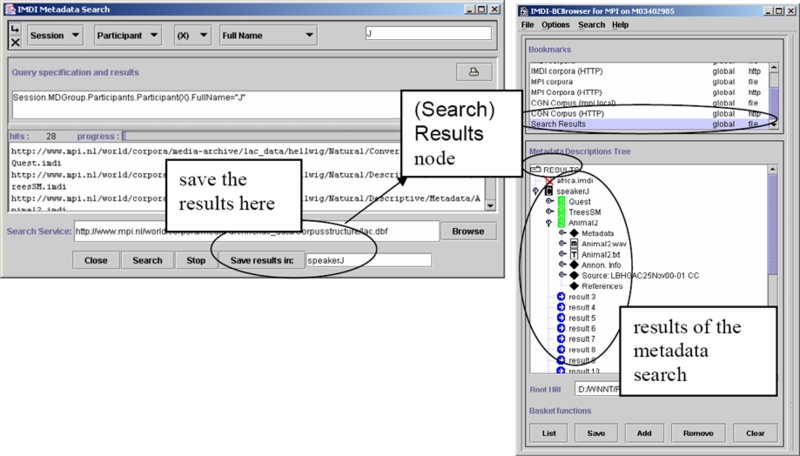800x456 pixels.
Task: Click the red X icon of africa.imdi
Action: [548, 181]
